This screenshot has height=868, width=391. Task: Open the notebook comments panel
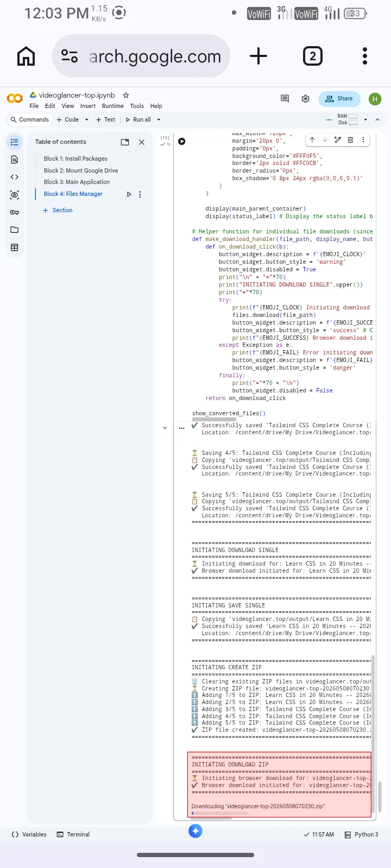(x=285, y=98)
